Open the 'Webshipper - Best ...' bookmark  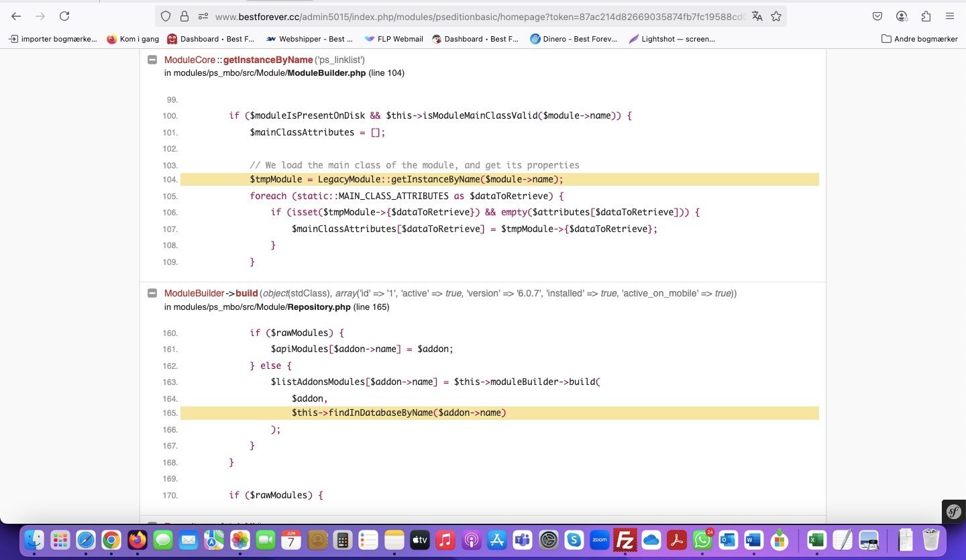309,39
